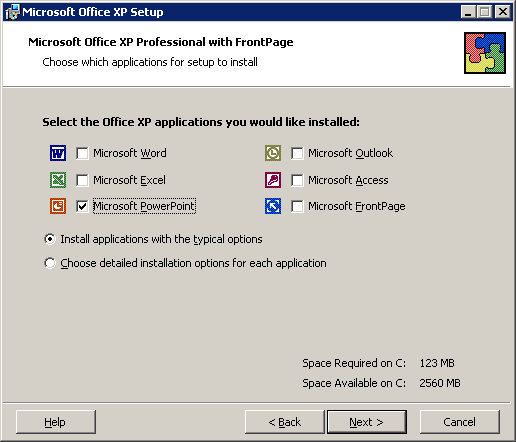Click the orange PowerPoint application icon

tap(58, 206)
